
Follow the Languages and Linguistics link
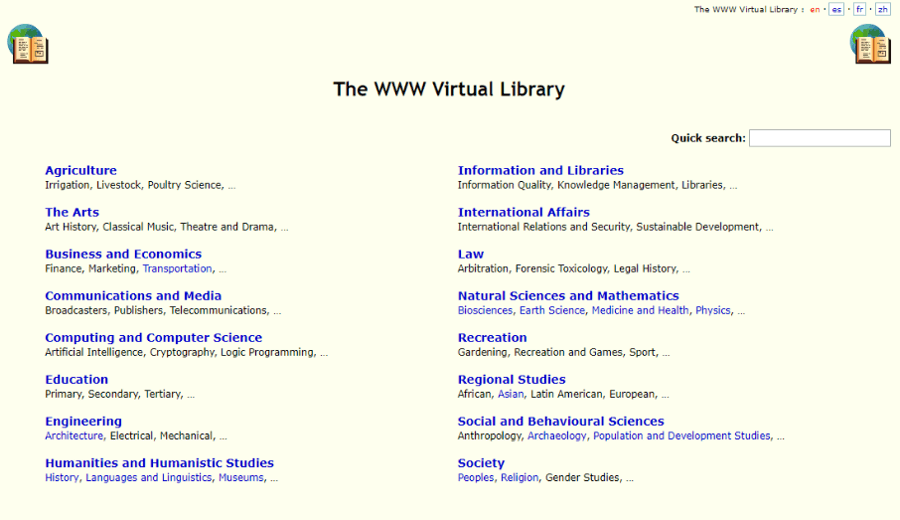149,478
